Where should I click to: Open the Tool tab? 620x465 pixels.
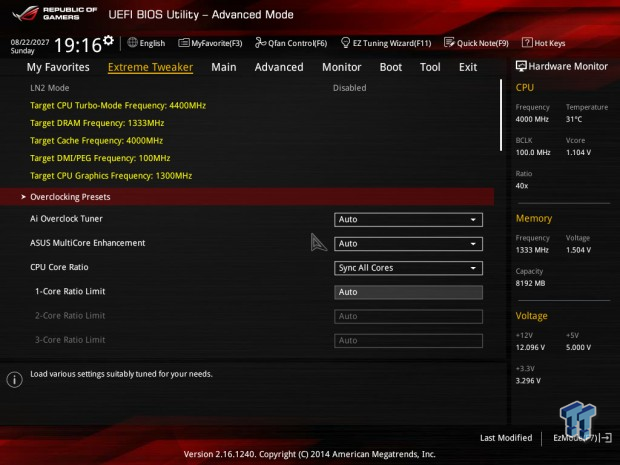point(430,67)
